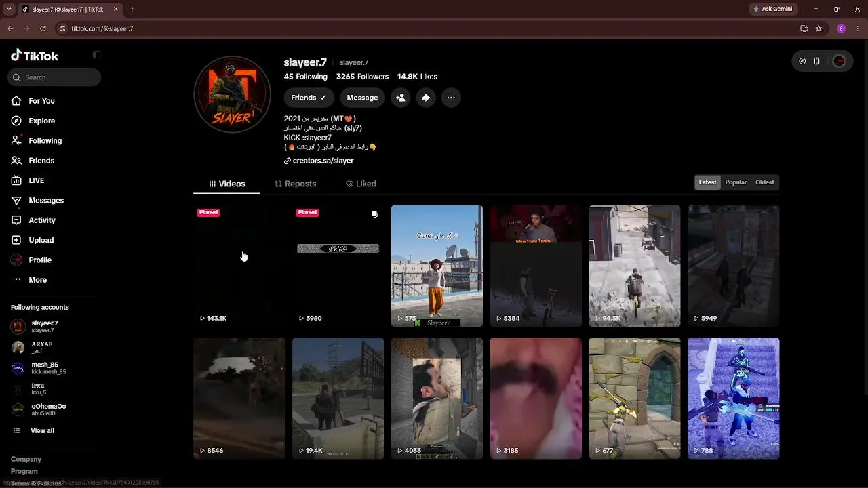Screen dimensions: 868x488
Task: Click the Following person icon
Action: [17, 140]
